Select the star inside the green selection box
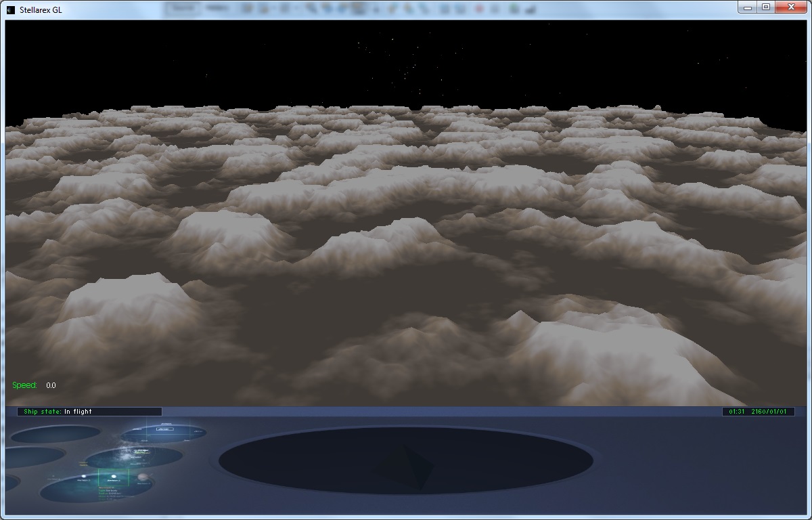 point(114,477)
